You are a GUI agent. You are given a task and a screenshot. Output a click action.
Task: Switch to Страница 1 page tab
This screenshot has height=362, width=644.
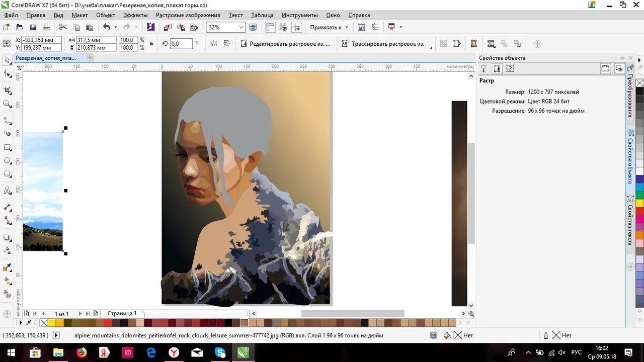(x=122, y=313)
